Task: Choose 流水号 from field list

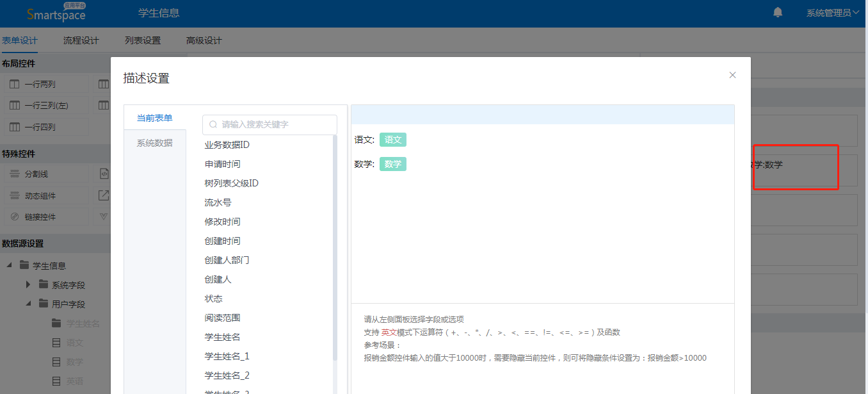Action: point(218,202)
